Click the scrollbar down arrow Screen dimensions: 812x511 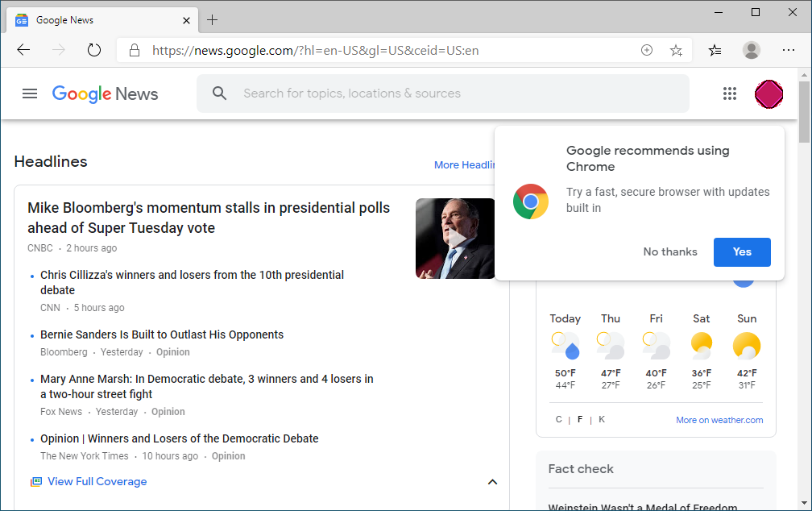[x=804, y=503]
